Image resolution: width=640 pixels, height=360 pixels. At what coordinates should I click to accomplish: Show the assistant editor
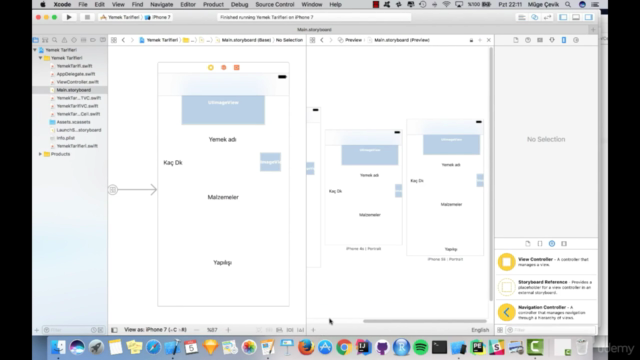coord(535,17)
